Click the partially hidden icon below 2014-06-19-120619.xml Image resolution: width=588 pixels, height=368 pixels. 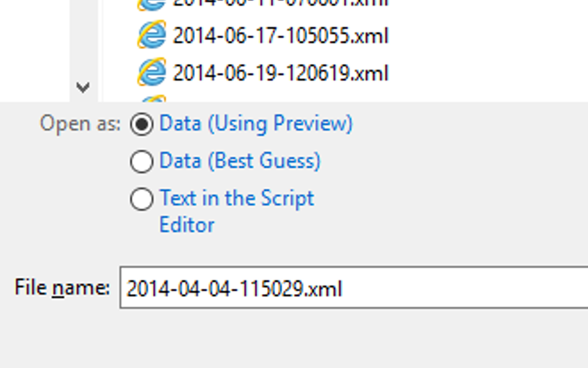click(151, 99)
